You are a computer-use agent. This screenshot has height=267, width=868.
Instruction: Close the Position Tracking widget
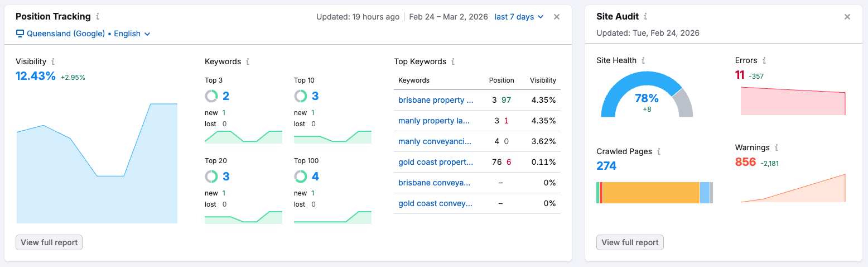556,17
